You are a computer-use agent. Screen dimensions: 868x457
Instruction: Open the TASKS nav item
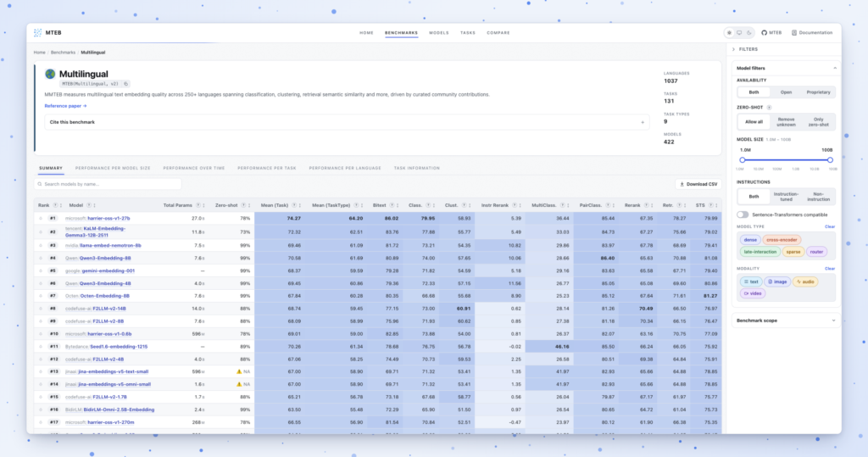(468, 33)
